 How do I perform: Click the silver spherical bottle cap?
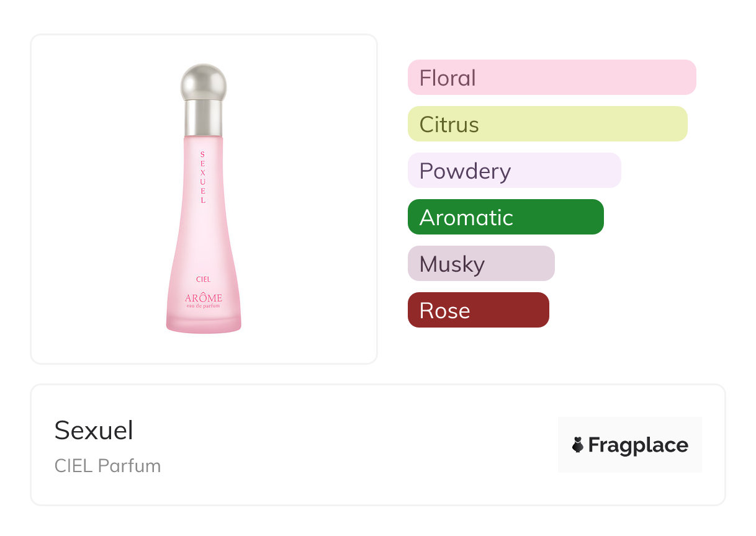point(204,82)
